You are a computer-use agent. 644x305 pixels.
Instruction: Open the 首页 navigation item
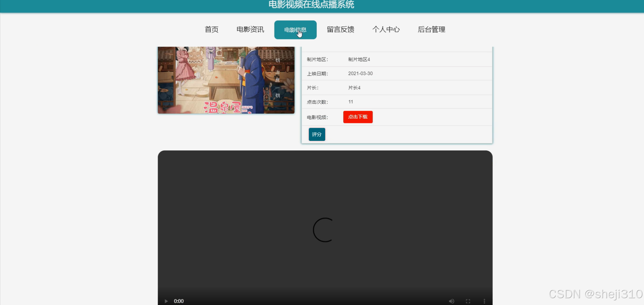211,30
